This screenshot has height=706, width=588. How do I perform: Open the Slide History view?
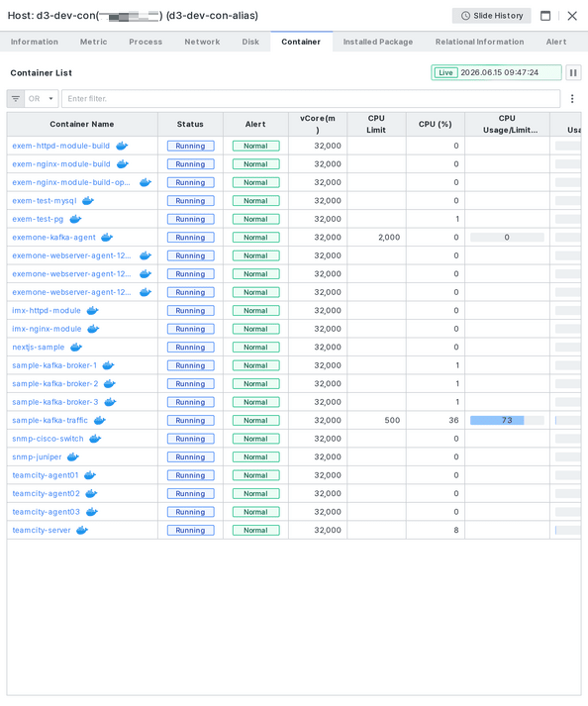tap(492, 16)
